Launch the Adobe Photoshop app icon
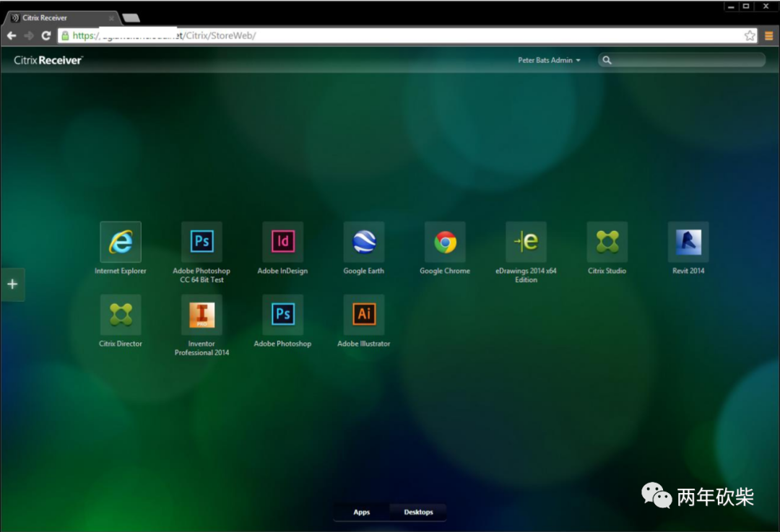The width and height of the screenshot is (780, 532). point(282,314)
